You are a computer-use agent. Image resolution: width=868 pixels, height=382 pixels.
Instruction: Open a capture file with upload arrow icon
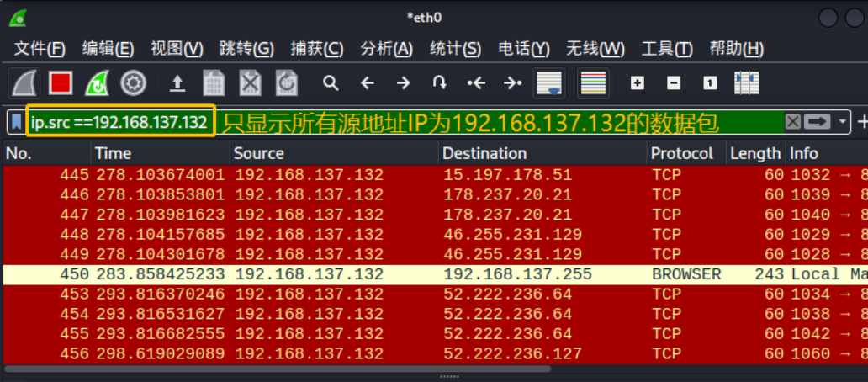177,83
